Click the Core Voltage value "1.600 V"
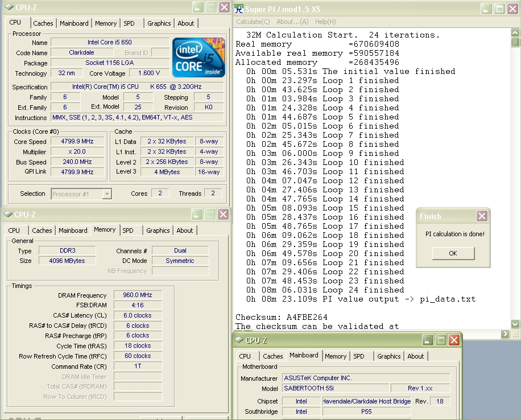 (x=149, y=73)
